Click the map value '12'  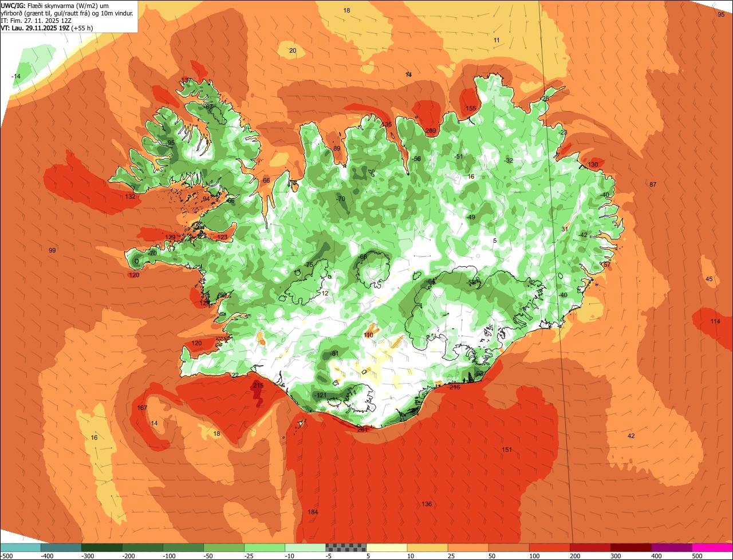pyautogui.click(x=325, y=293)
